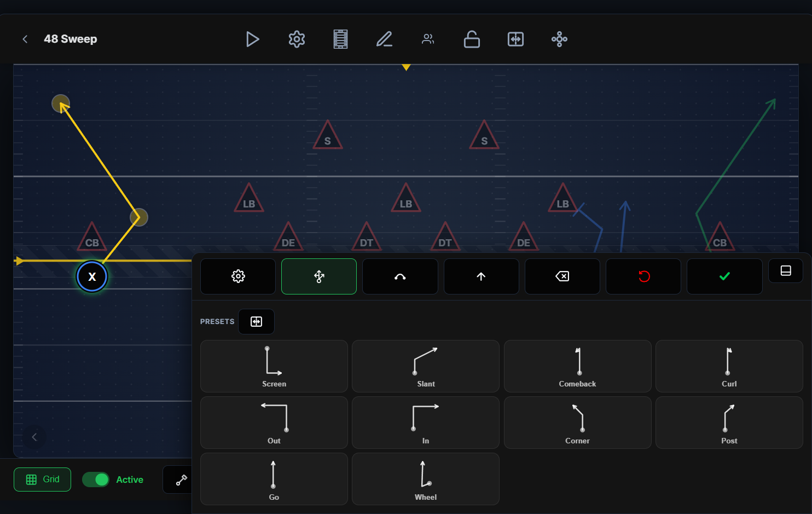Select the pencil draw tool
The width and height of the screenshot is (812, 514).
click(384, 39)
